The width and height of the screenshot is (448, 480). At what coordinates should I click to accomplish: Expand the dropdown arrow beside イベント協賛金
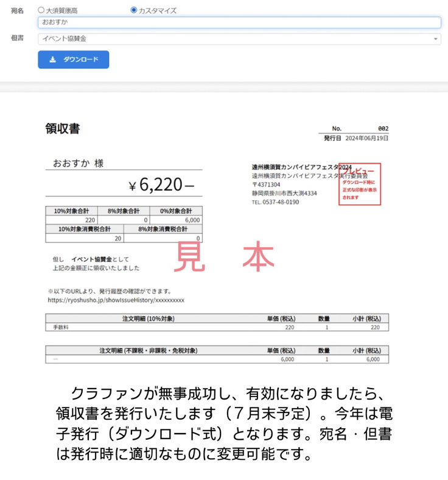(436, 39)
